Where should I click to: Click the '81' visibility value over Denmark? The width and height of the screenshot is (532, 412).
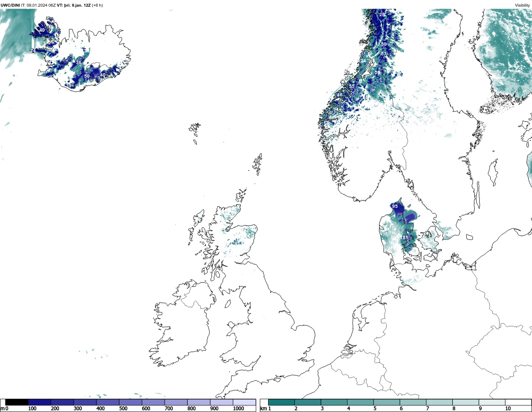405,237
